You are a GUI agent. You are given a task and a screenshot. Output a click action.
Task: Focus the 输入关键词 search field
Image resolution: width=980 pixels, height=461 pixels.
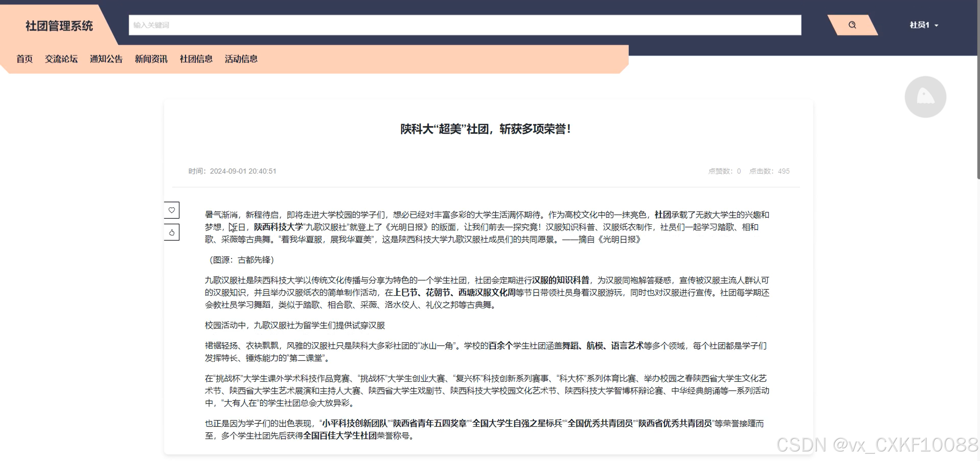click(465, 25)
